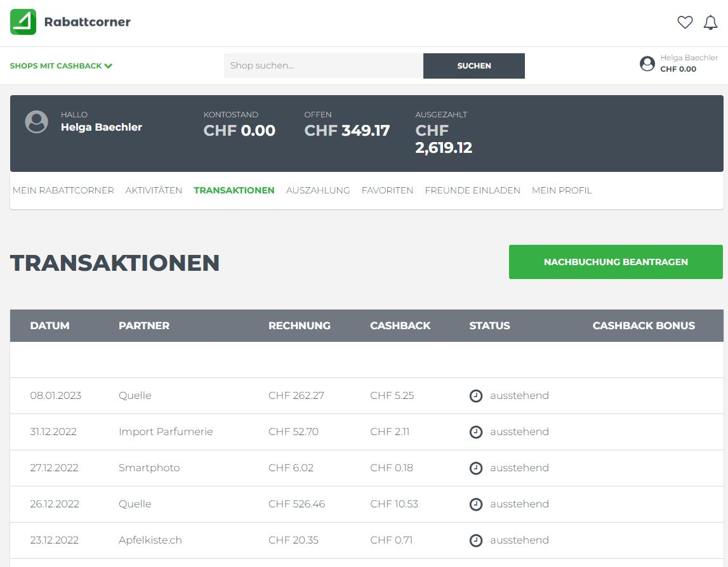
Task: Click the Helga Baechler account name in header
Action: [689, 58]
